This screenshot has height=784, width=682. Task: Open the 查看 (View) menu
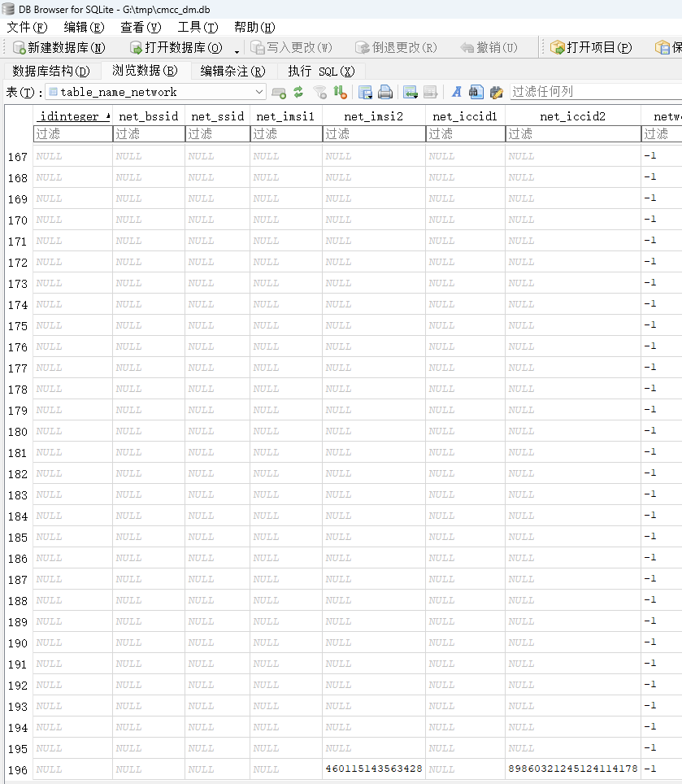click(141, 28)
